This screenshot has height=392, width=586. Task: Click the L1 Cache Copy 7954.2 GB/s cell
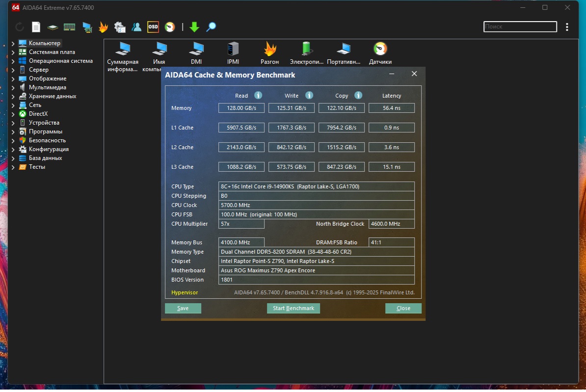click(x=341, y=128)
